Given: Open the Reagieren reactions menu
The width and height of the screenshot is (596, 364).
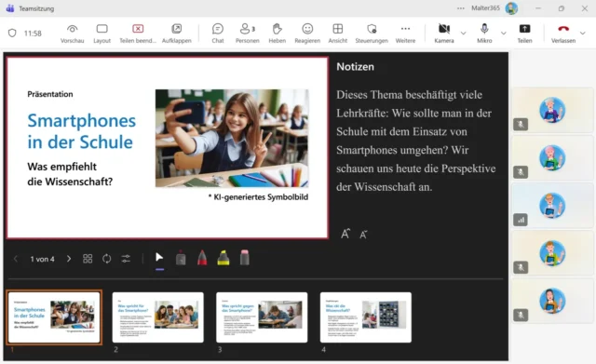Looking at the screenshot, I should click(307, 34).
